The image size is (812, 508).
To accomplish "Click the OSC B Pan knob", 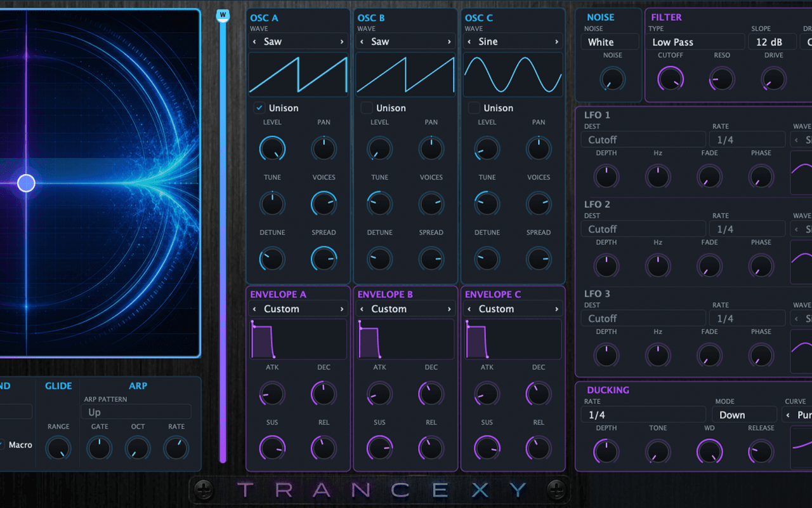I will (431, 149).
